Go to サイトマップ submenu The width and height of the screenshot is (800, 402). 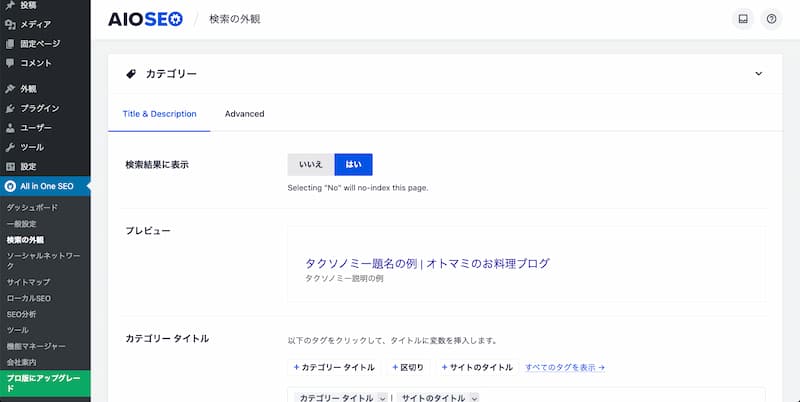click(28, 282)
